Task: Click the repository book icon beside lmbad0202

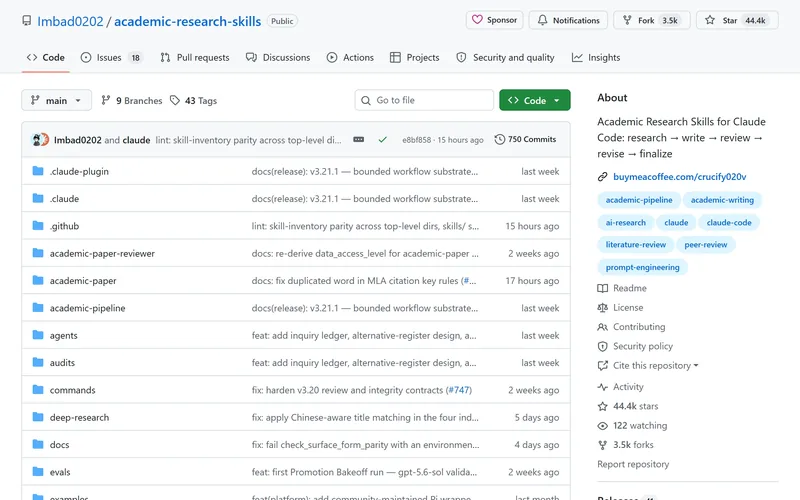Action: point(27,20)
